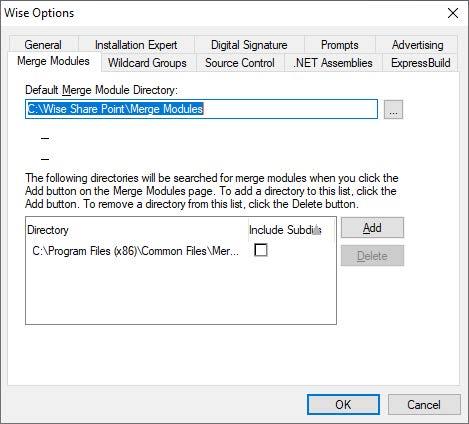Open the Advertising tab

pos(417,45)
